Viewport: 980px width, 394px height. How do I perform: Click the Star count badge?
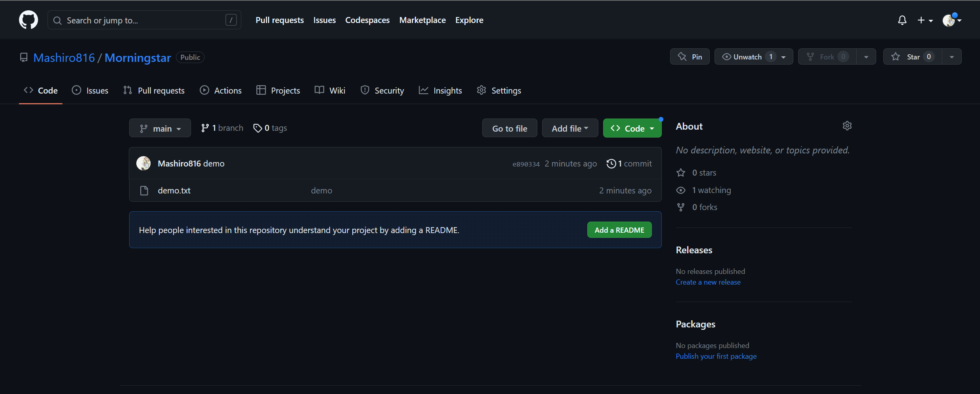coord(929,57)
